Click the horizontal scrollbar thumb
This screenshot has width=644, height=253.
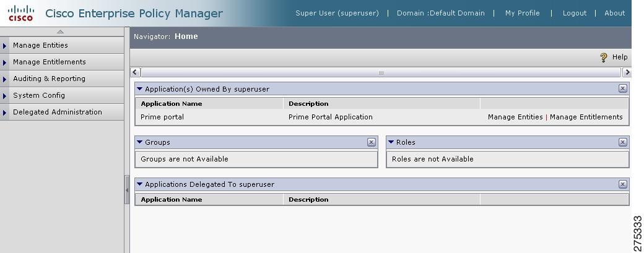coord(381,72)
